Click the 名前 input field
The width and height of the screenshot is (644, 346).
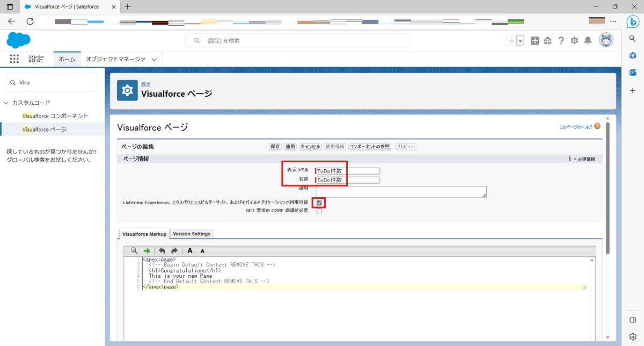[348, 180]
